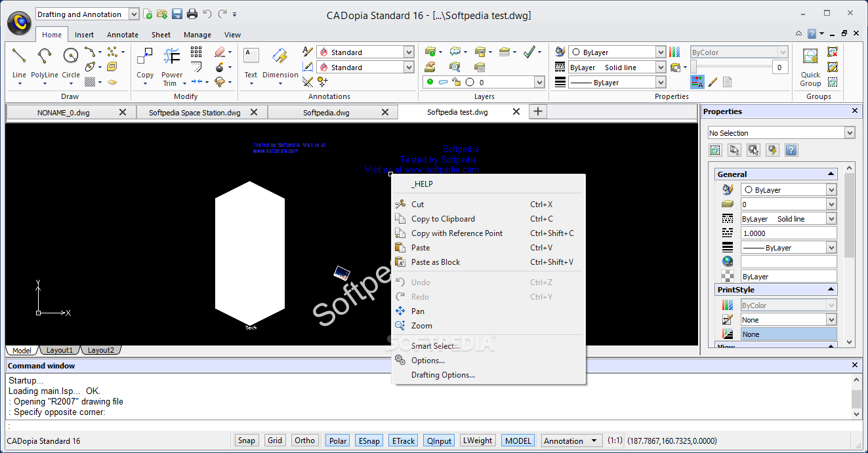Screen dimensions: 868x453
Task: Open the Drafting and Annotation workspace dropdown
Action: pyautogui.click(x=134, y=14)
